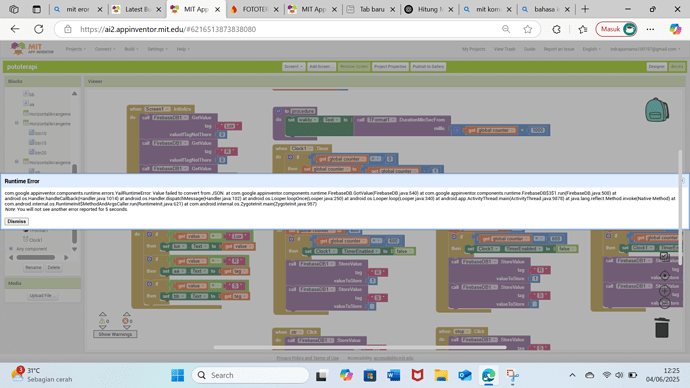Dismiss the Runtime Error dialog
The image size is (690, 388).
[17, 221]
